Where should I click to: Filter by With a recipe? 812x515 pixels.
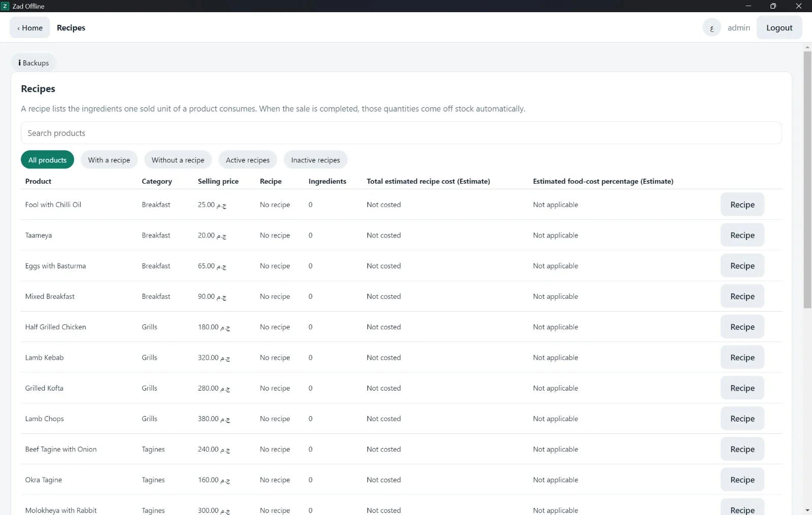pyautogui.click(x=109, y=160)
